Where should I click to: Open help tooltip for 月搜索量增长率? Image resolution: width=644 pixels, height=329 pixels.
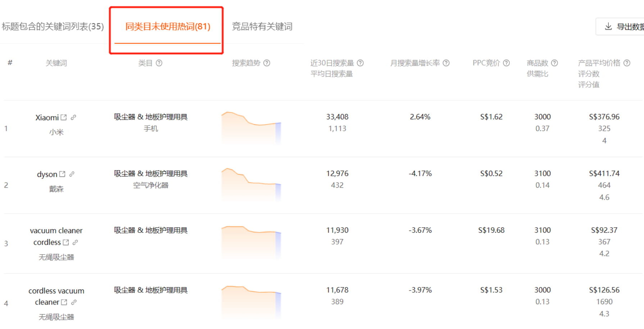tap(446, 63)
